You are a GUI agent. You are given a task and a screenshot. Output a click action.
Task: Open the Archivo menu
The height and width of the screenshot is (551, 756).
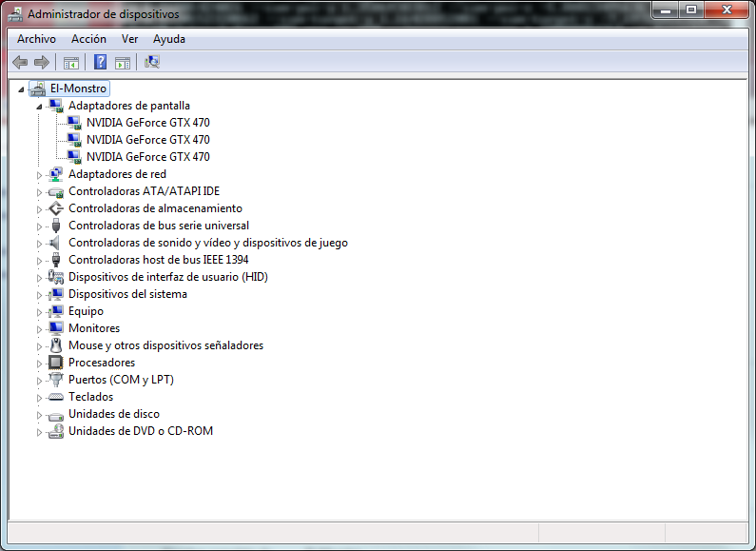click(37, 39)
